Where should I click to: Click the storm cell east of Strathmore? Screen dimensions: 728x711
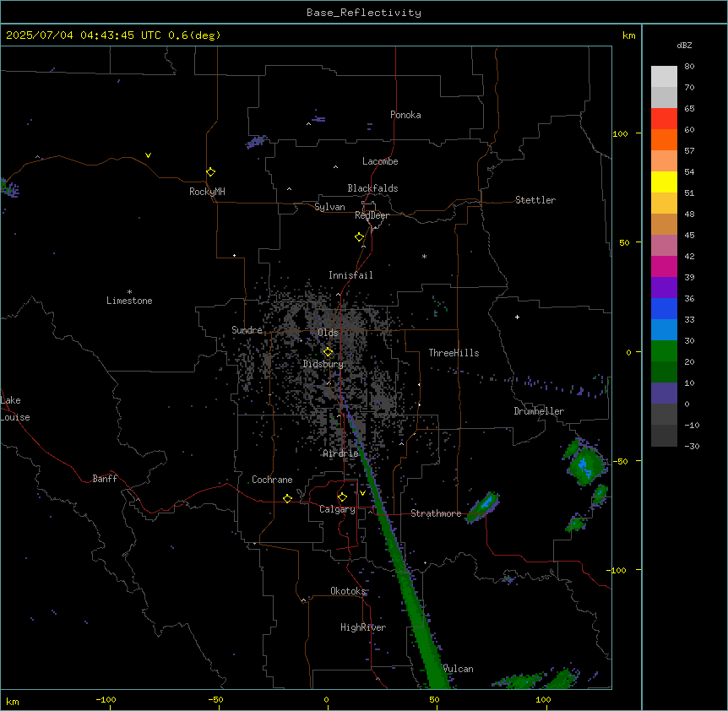[483, 507]
